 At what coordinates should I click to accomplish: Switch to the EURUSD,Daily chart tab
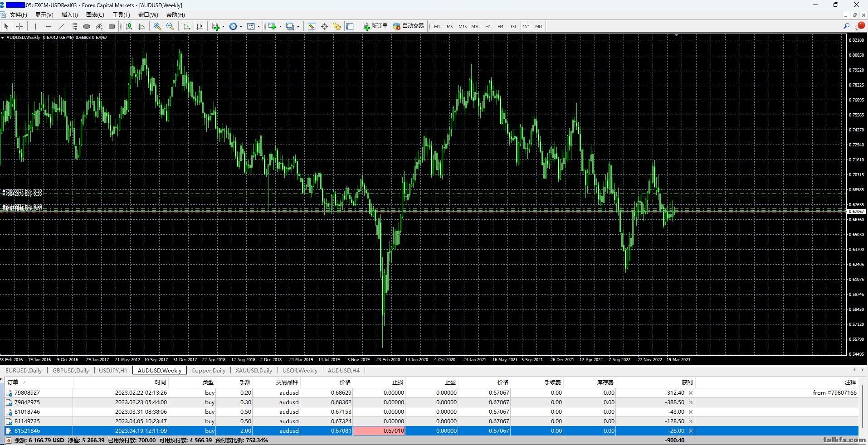click(x=24, y=370)
